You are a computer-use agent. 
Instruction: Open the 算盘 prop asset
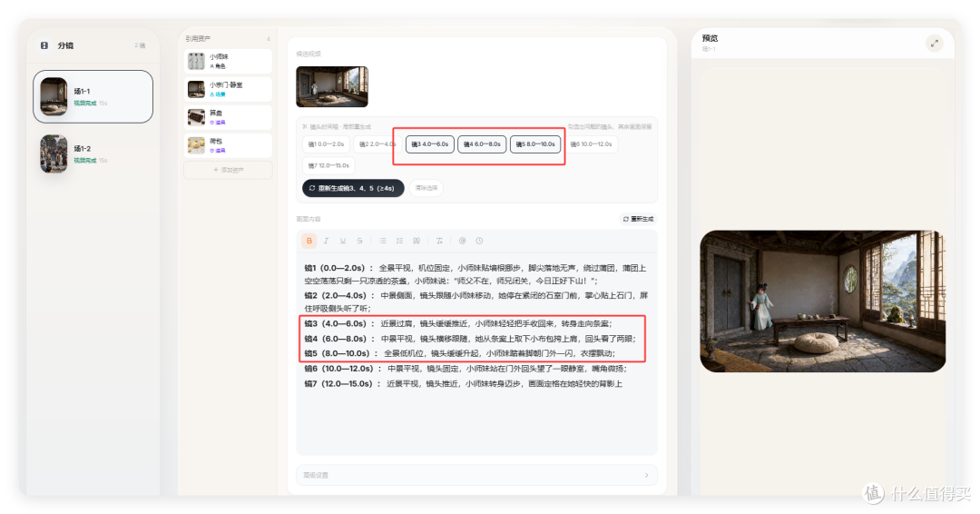point(228,117)
